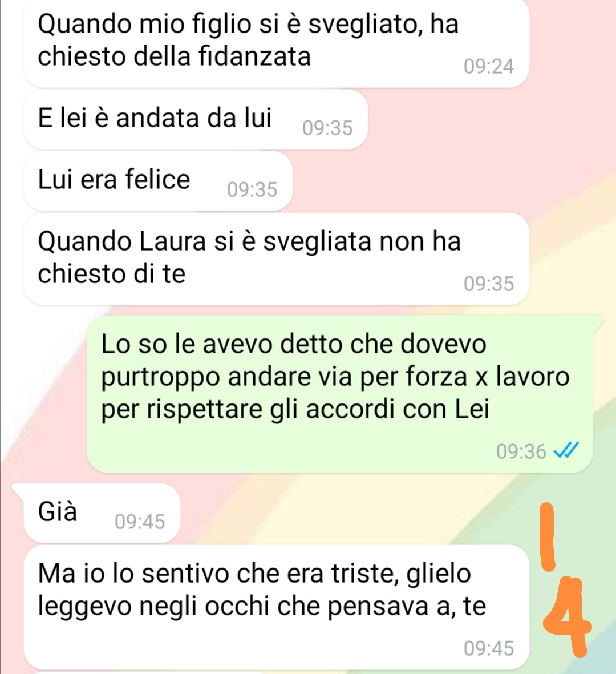
Task: Select the message 'Ma io lo sentivo che era triste'
Action: (x=276, y=607)
